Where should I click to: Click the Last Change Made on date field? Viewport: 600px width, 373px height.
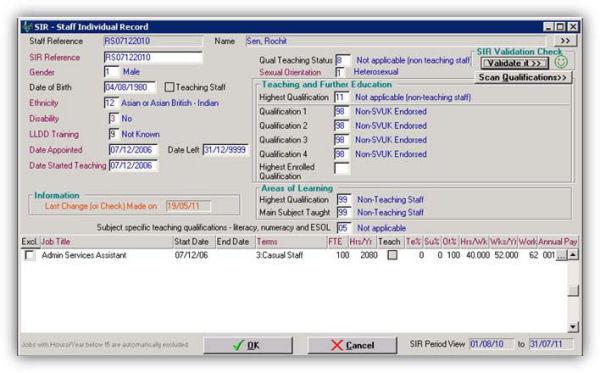pyautogui.click(x=188, y=206)
